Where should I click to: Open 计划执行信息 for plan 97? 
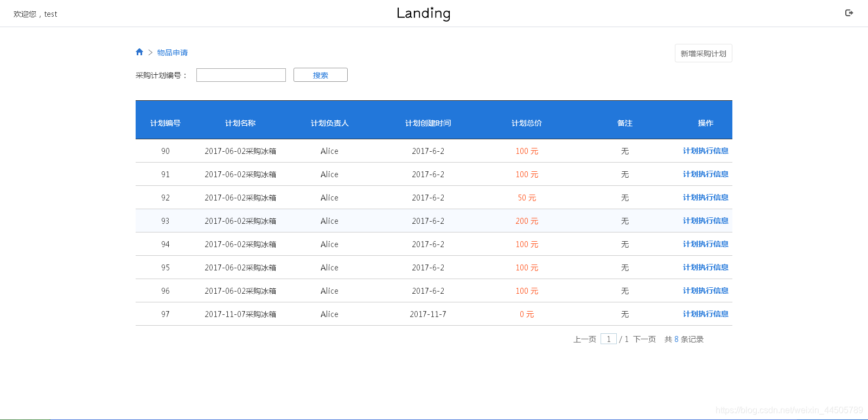705,314
